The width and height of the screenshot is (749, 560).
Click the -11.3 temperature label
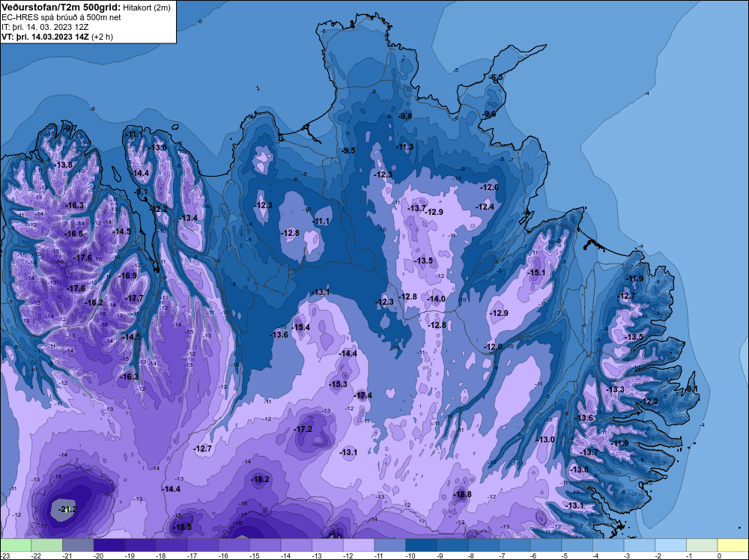[x=404, y=147]
